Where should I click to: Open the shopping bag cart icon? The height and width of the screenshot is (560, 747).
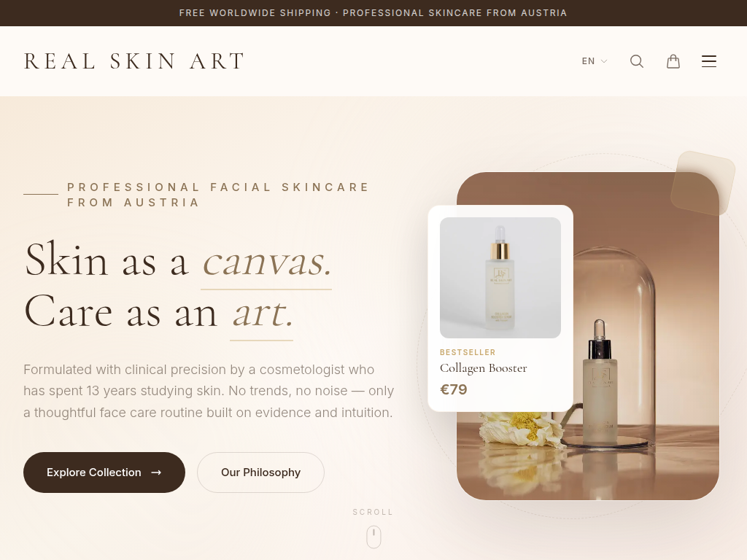click(x=673, y=61)
